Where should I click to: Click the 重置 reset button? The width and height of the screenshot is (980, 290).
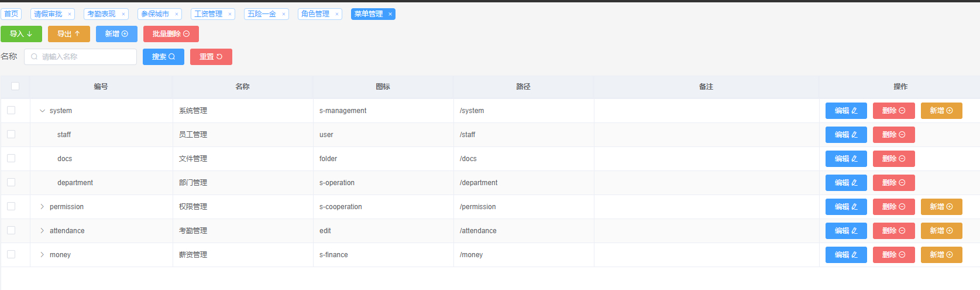(211, 57)
